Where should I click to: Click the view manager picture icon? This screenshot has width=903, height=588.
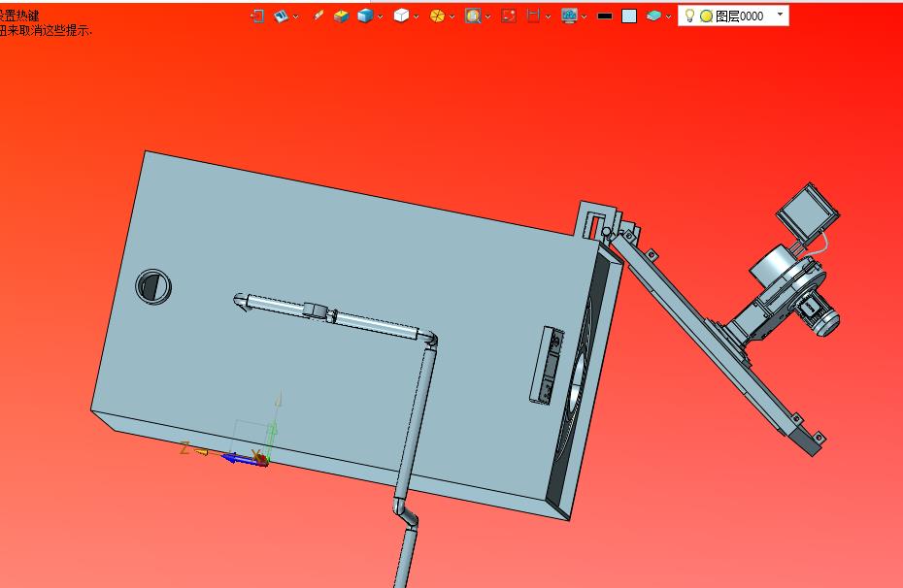pos(281,16)
